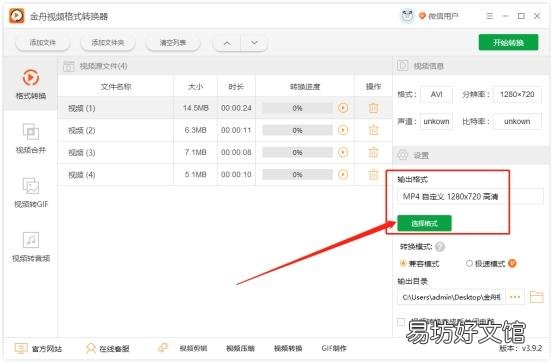Select the 视频 (1) file name

click(x=81, y=108)
